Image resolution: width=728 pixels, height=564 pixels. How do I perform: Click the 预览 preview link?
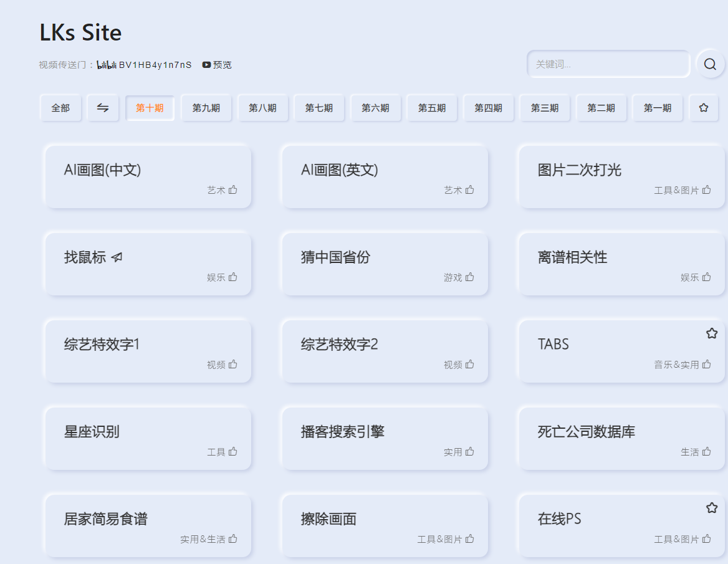tap(222, 65)
